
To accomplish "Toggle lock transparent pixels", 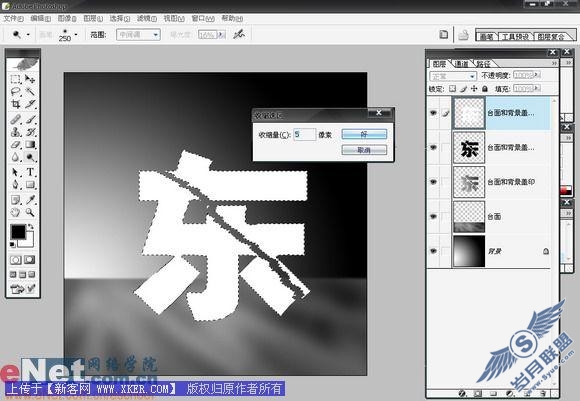I will (x=452, y=89).
